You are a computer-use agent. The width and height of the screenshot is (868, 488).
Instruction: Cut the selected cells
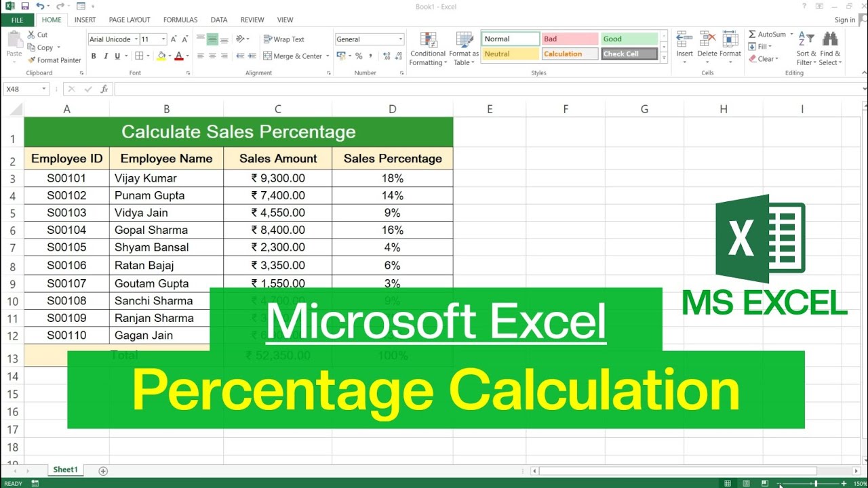pos(37,35)
